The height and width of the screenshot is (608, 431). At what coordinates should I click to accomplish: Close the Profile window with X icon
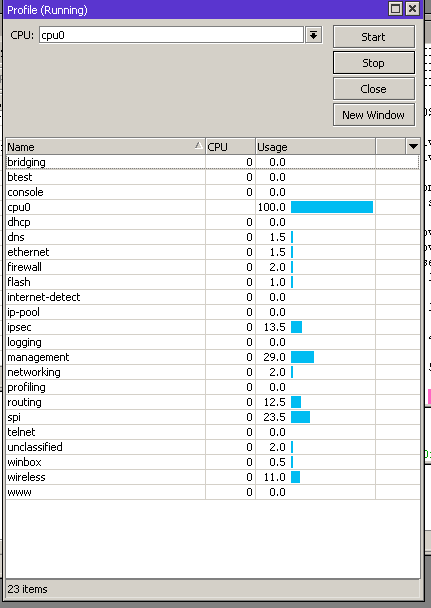point(412,9)
